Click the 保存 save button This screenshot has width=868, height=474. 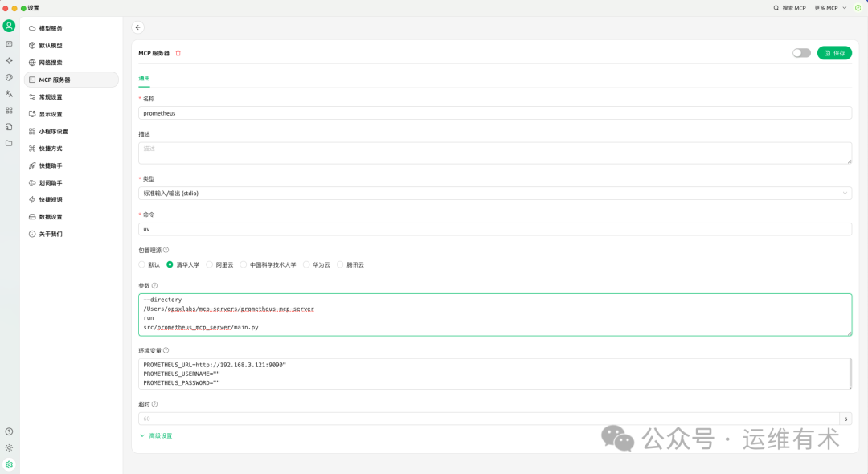click(x=834, y=52)
